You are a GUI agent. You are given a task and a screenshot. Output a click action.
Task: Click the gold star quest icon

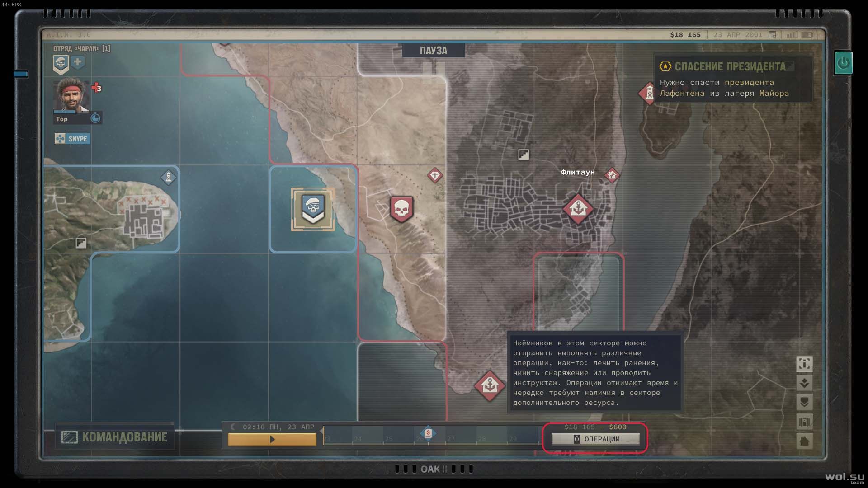[665, 66]
